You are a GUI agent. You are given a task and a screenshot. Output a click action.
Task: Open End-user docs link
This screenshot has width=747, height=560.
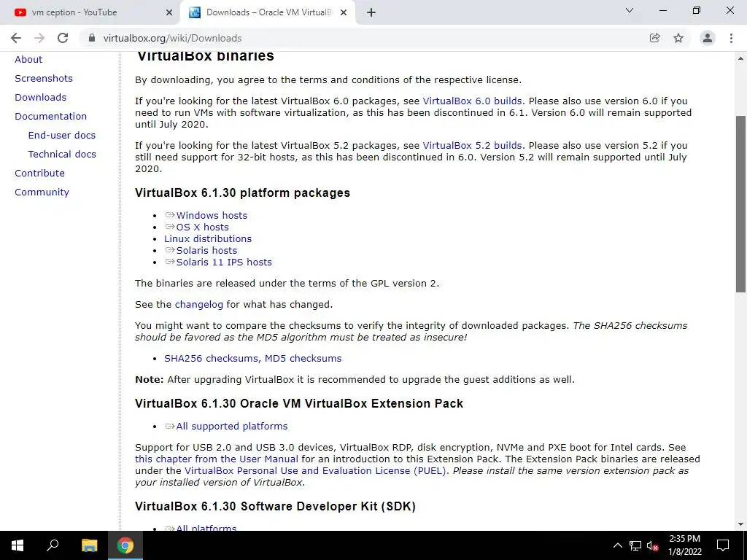pyautogui.click(x=62, y=135)
